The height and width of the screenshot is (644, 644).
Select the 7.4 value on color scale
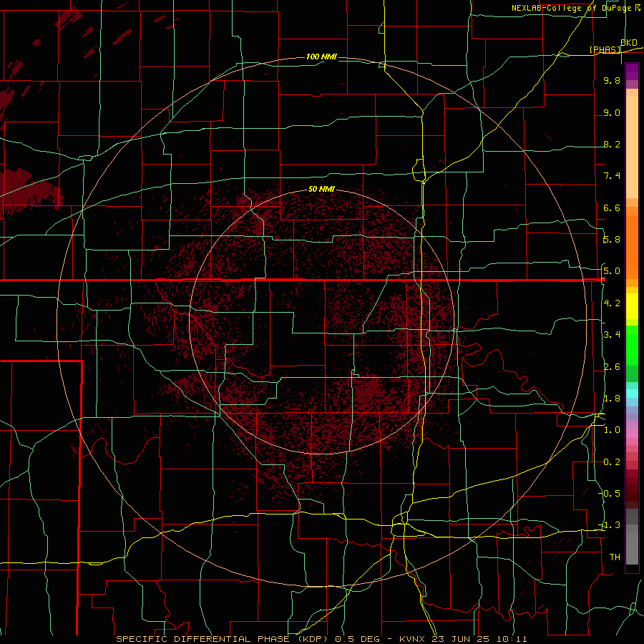[612, 176]
